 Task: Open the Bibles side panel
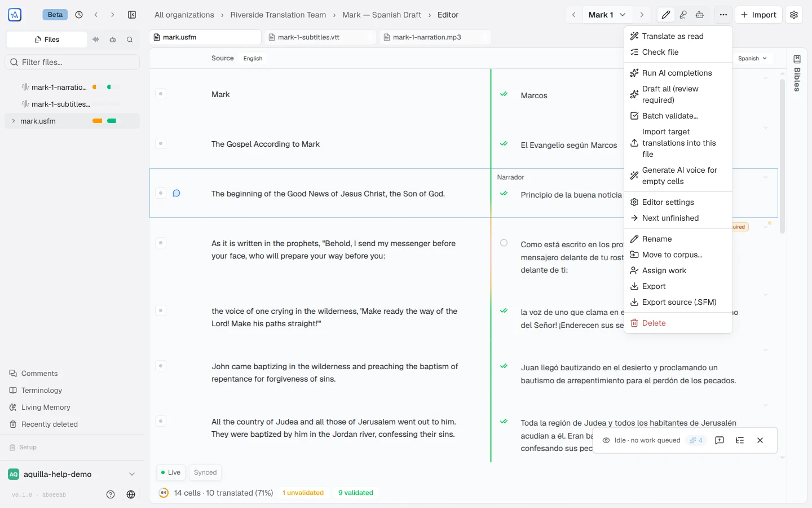797,72
